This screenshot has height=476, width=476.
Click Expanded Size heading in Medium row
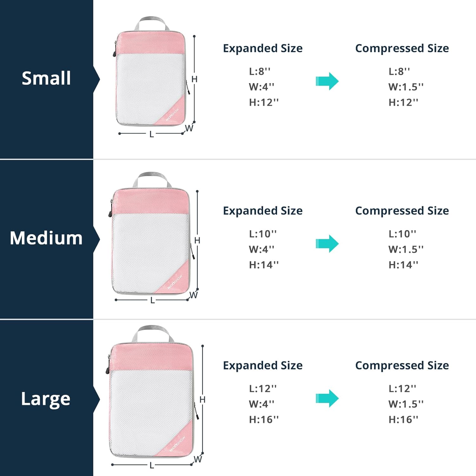(x=263, y=211)
